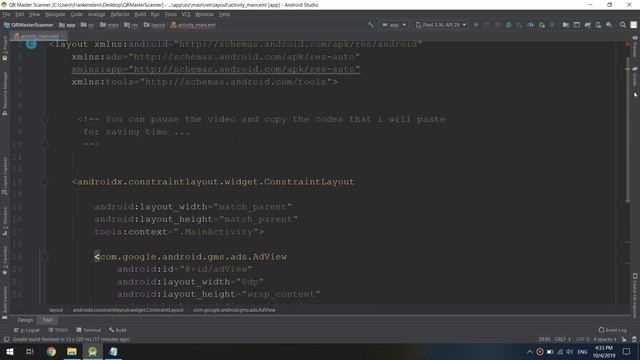
Task: Open the VCS menu
Action: (186, 14)
